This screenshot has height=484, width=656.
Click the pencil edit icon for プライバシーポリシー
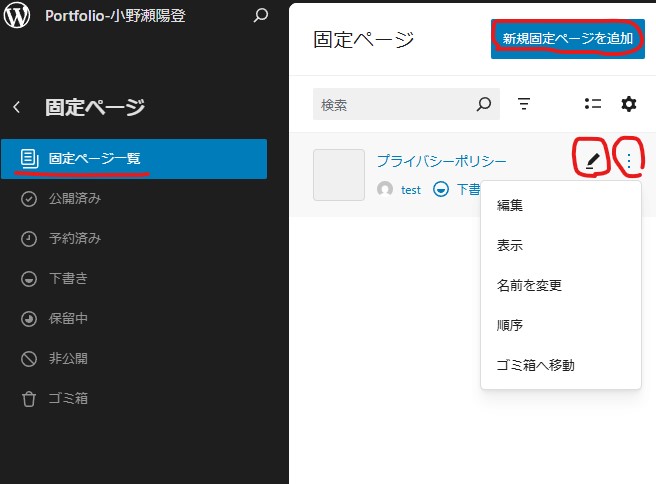[592, 160]
